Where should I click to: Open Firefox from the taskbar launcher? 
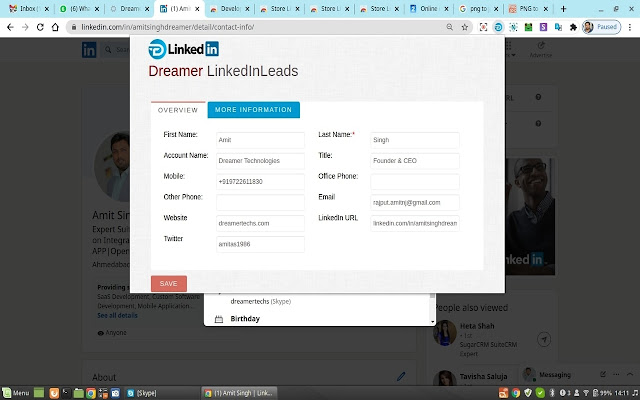click(54, 393)
